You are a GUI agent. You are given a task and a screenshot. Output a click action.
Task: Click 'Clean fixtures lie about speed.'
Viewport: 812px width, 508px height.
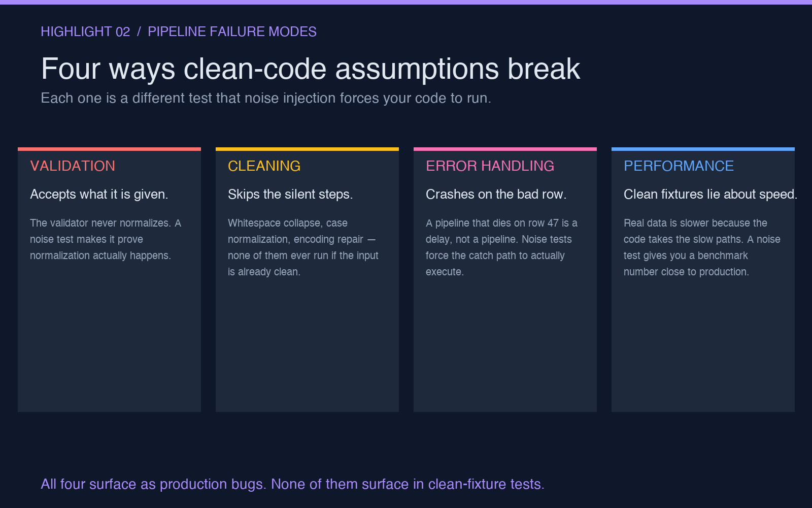click(x=710, y=194)
